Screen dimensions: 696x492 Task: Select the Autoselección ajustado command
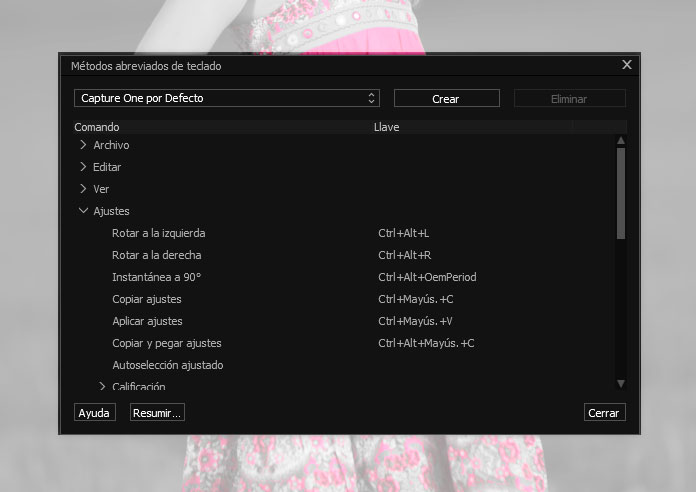pos(167,365)
